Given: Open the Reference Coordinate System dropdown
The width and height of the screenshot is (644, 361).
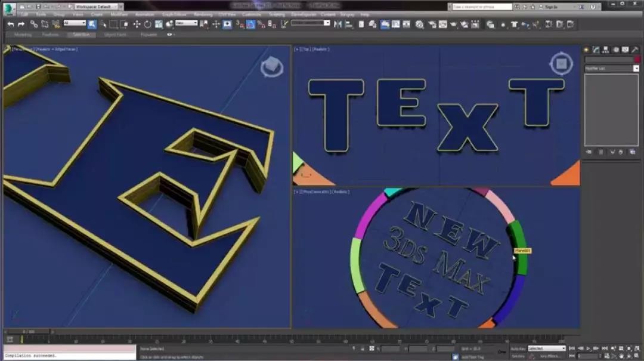Looking at the screenshot, I should [x=187, y=23].
